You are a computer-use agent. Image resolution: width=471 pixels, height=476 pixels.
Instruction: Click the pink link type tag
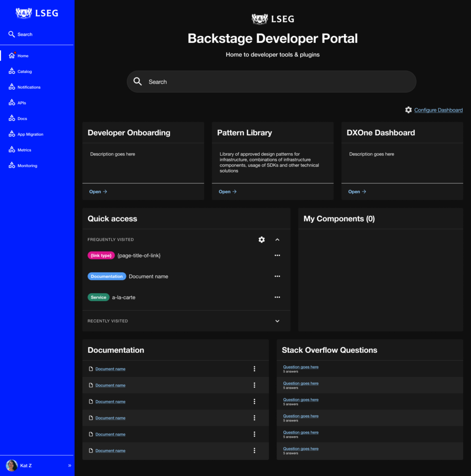click(101, 255)
